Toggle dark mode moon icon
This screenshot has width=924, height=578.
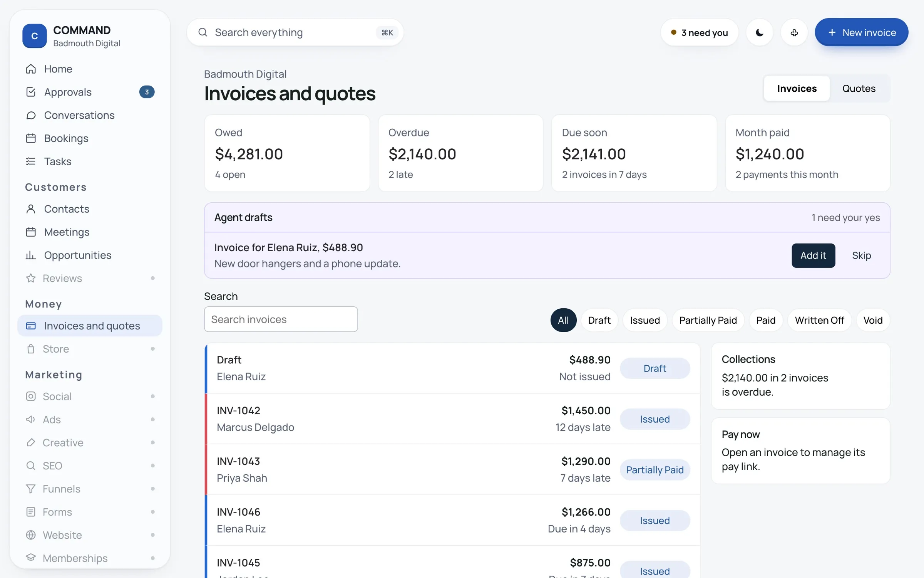coord(759,32)
